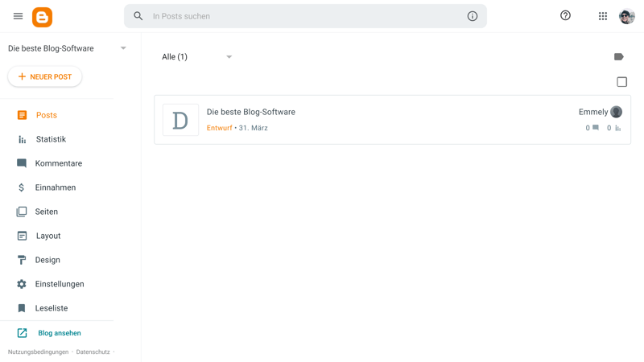The width and height of the screenshot is (644, 362).
Task: Click the search info icon
Action: (x=473, y=16)
